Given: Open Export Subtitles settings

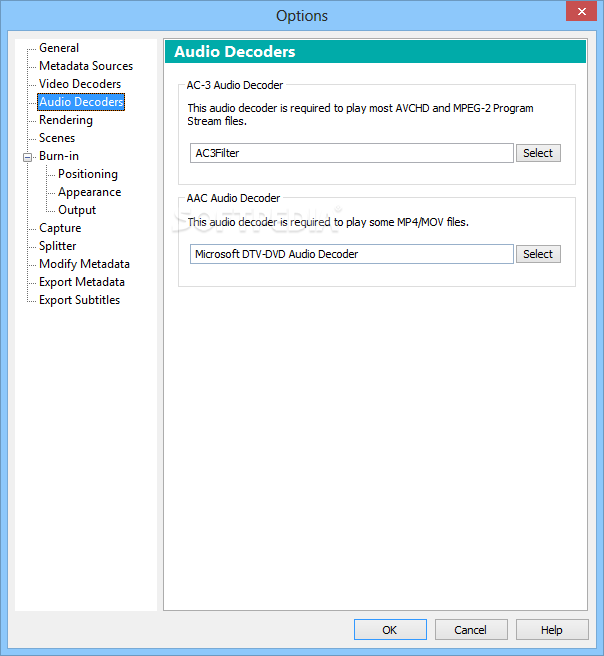Looking at the screenshot, I should pos(79,300).
